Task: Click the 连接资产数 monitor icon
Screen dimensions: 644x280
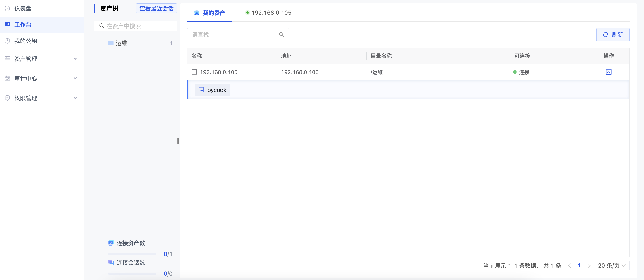Action: (x=110, y=243)
